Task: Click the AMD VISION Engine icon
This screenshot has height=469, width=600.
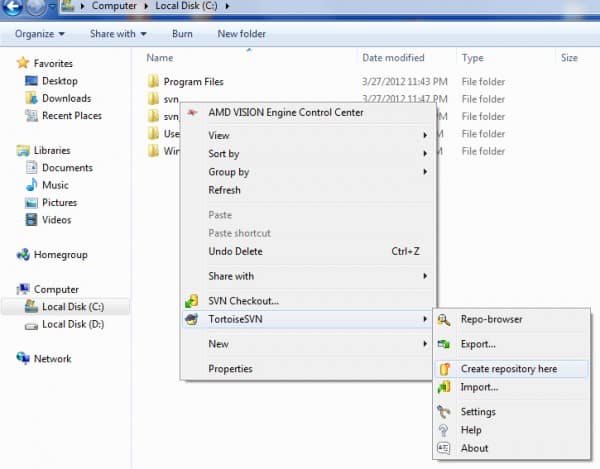Action: (192, 113)
